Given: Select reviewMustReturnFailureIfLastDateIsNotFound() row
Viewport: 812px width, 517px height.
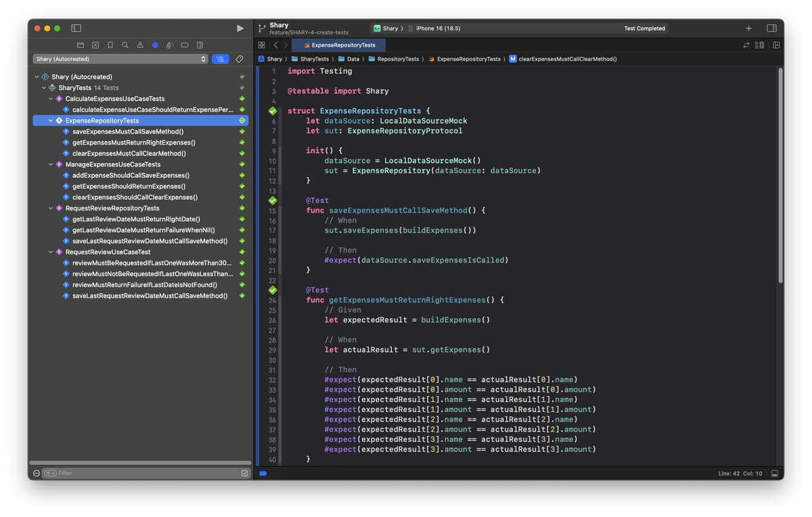Looking at the screenshot, I should pos(145,285).
